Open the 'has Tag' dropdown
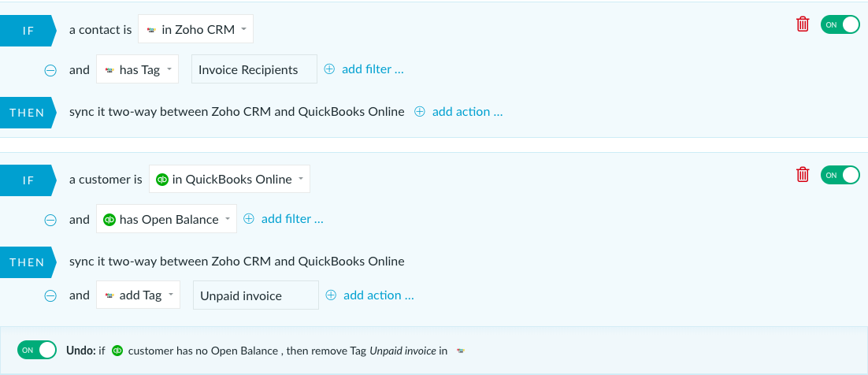This screenshot has width=868, height=375. pyautogui.click(x=137, y=69)
